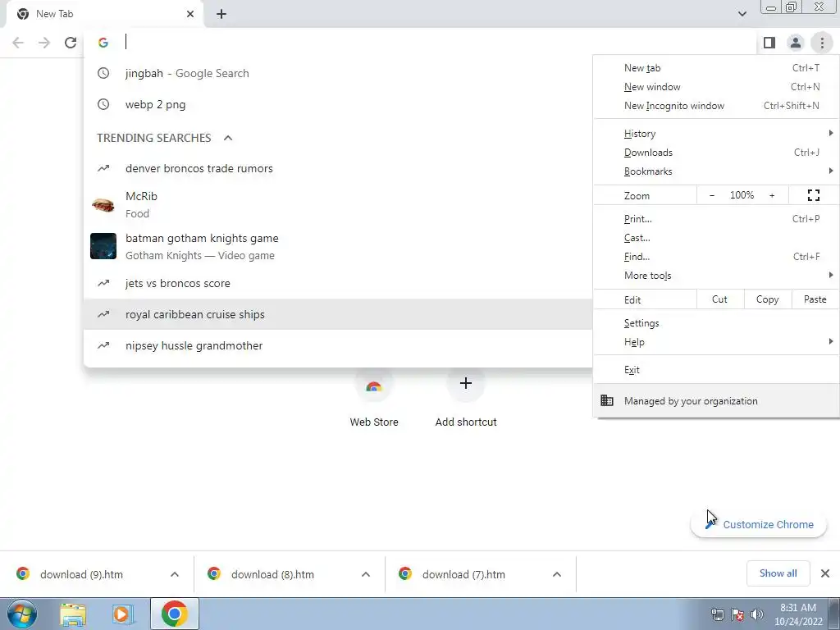
Task: Click Show all downloads button
Action: [x=778, y=573]
